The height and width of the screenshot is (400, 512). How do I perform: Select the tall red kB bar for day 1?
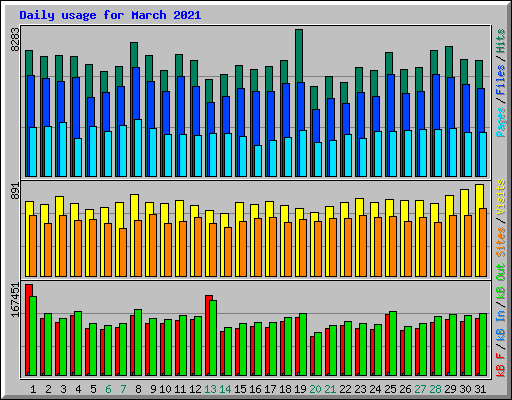pyautogui.click(x=28, y=330)
